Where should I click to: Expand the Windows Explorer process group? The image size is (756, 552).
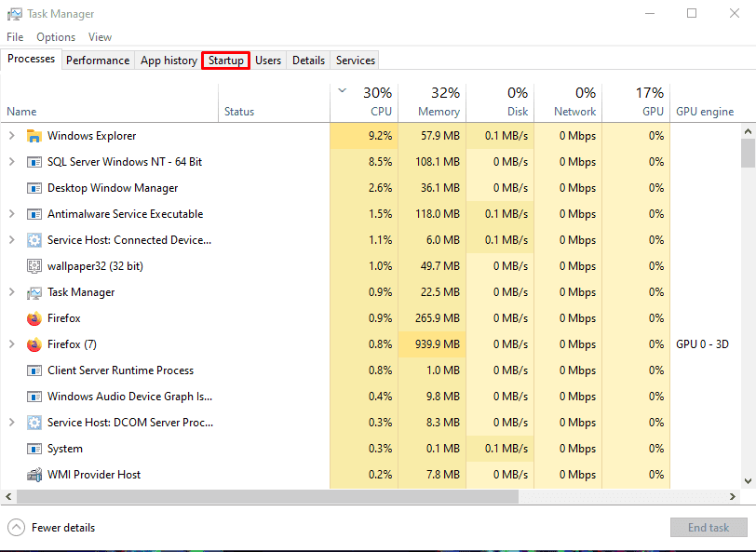11,136
